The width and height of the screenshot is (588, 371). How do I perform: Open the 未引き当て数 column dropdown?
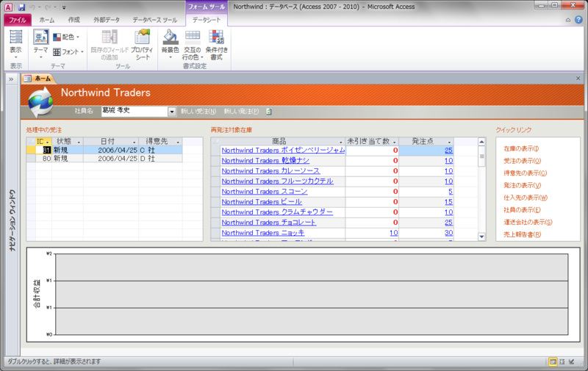(394, 142)
